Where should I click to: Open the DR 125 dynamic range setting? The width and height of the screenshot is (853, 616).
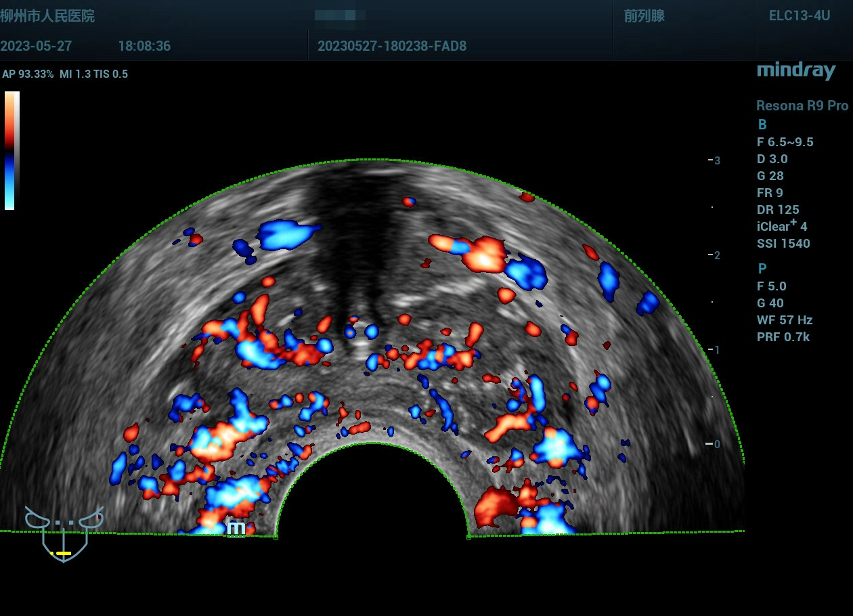coord(778,210)
